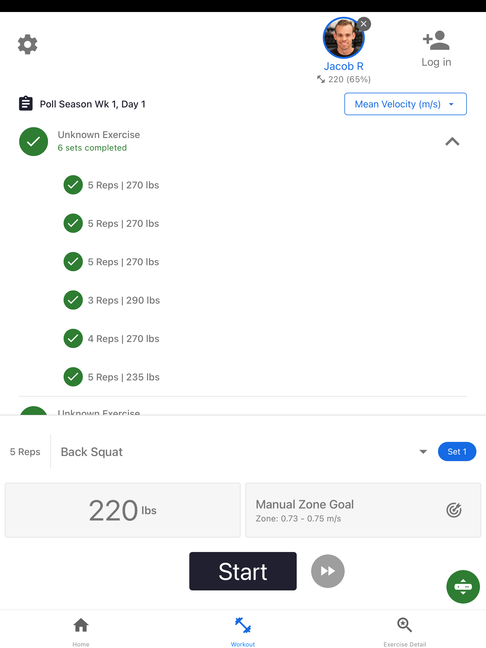Remove Jacob R with the X badge
This screenshot has height=648, width=486.
click(364, 24)
